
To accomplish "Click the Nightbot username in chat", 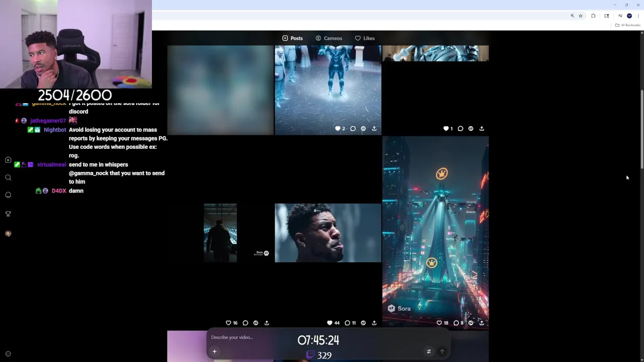I will (55, 130).
